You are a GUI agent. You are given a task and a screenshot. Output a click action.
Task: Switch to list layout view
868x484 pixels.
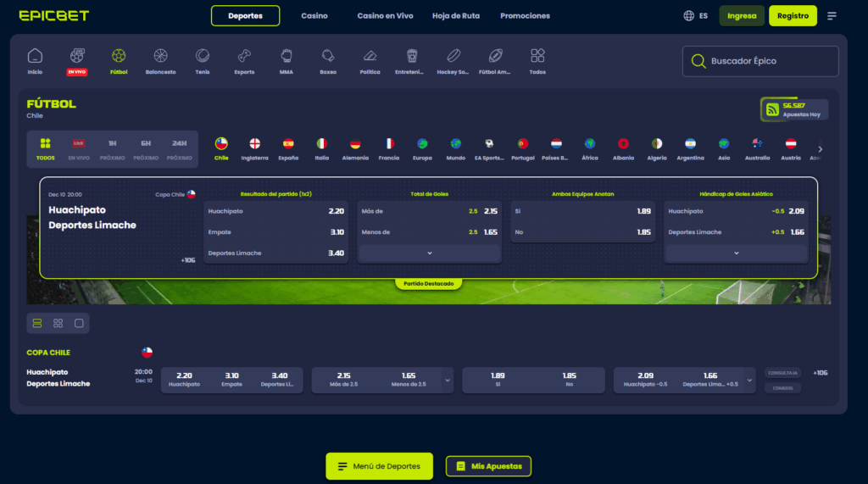[37, 324]
